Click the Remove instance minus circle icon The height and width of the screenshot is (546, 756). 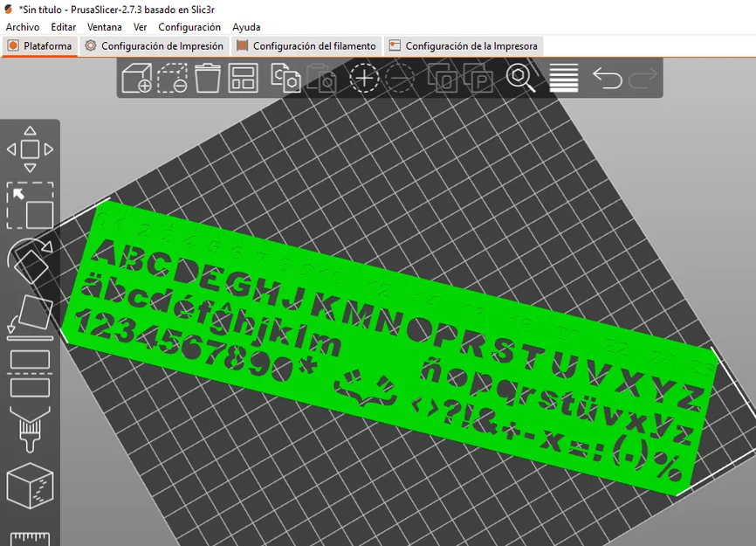[400, 78]
